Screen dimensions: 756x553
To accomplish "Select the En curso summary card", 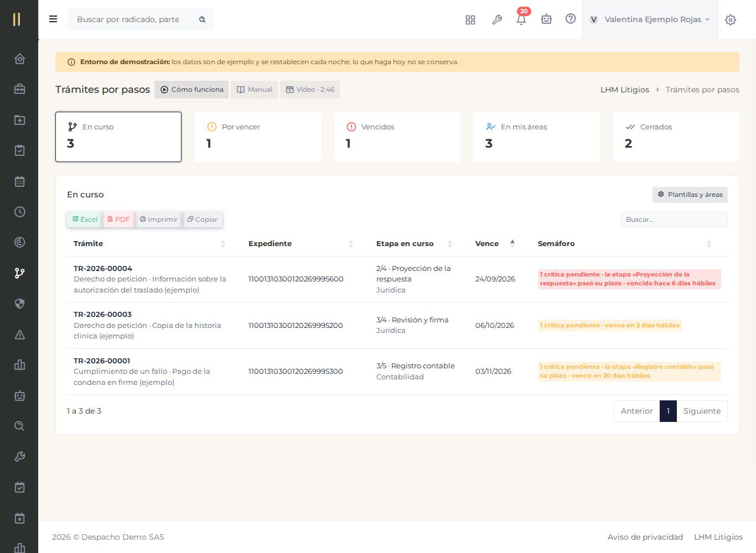I will [118, 137].
